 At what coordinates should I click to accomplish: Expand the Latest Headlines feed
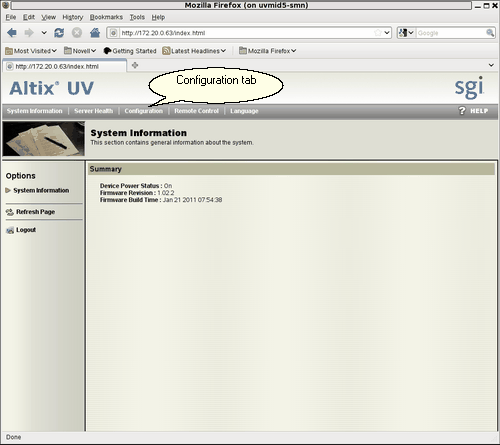194,51
